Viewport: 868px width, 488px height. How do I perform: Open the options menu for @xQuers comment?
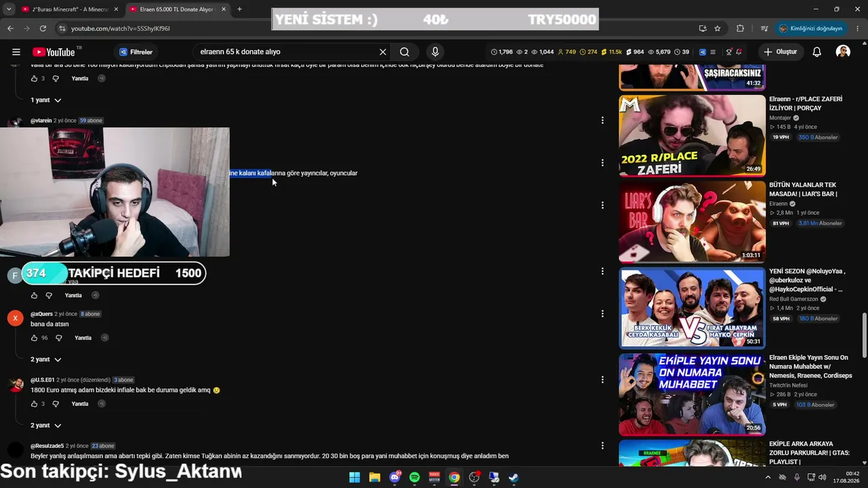point(602,314)
